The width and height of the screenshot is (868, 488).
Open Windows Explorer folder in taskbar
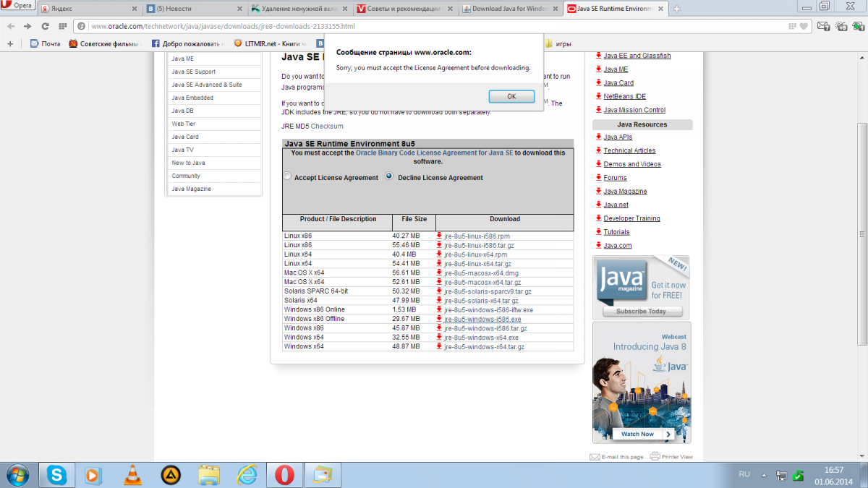pos(208,475)
